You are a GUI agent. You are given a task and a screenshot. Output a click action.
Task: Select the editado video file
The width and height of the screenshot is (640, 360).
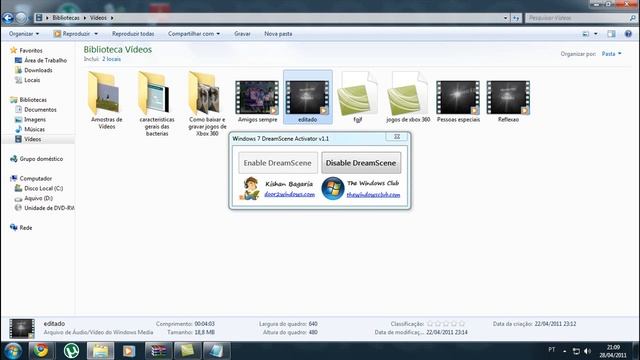coord(307,98)
